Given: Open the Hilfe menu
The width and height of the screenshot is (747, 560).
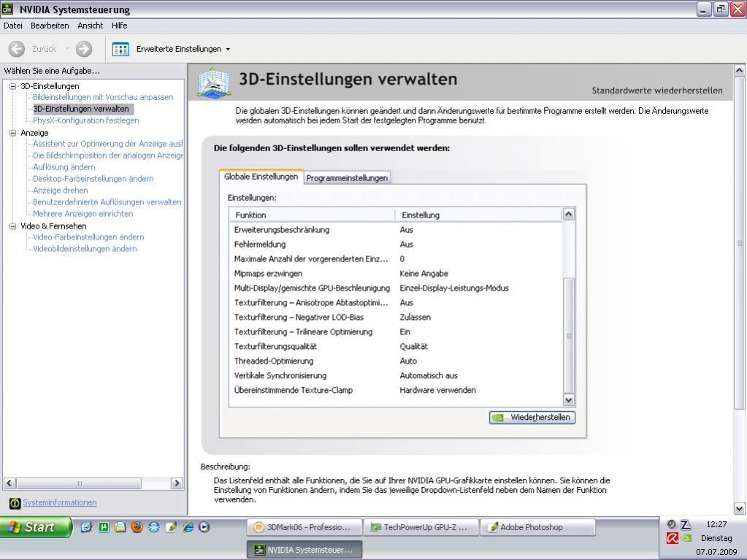Looking at the screenshot, I should pyautogui.click(x=119, y=26).
